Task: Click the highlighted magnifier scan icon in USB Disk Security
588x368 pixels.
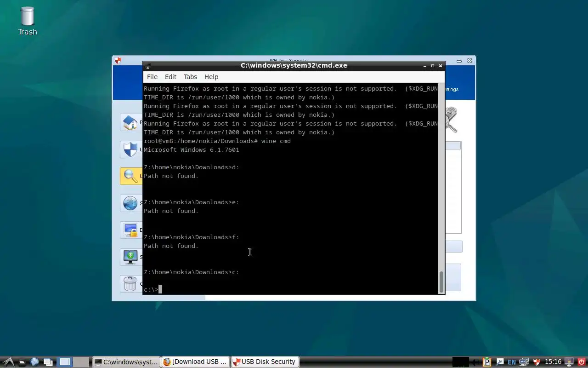Action: point(130,176)
